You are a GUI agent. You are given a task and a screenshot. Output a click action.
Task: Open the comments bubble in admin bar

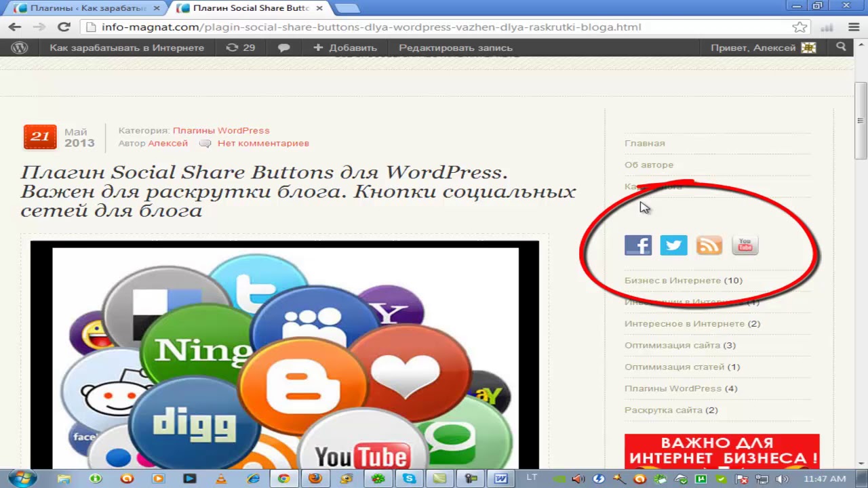(284, 47)
